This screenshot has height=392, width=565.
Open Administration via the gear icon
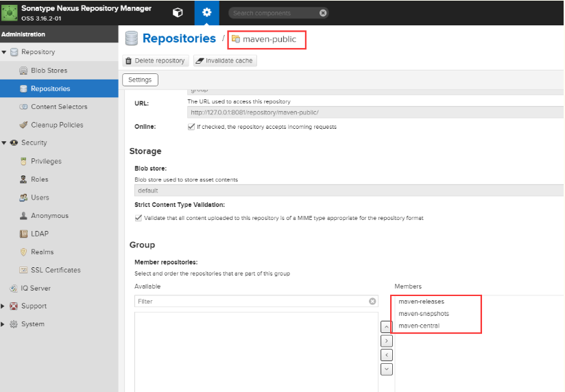(207, 12)
